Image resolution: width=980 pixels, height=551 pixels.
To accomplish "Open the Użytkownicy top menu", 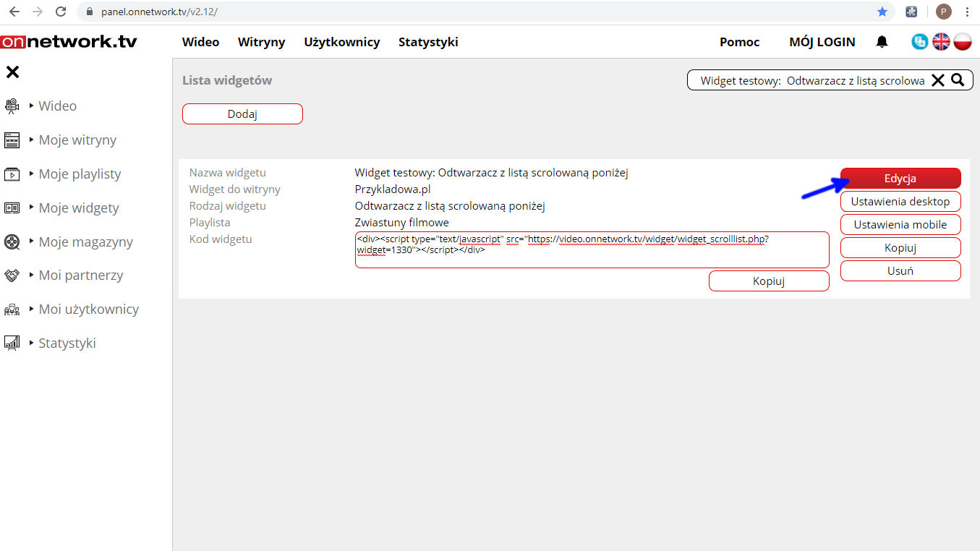I will pyautogui.click(x=342, y=42).
